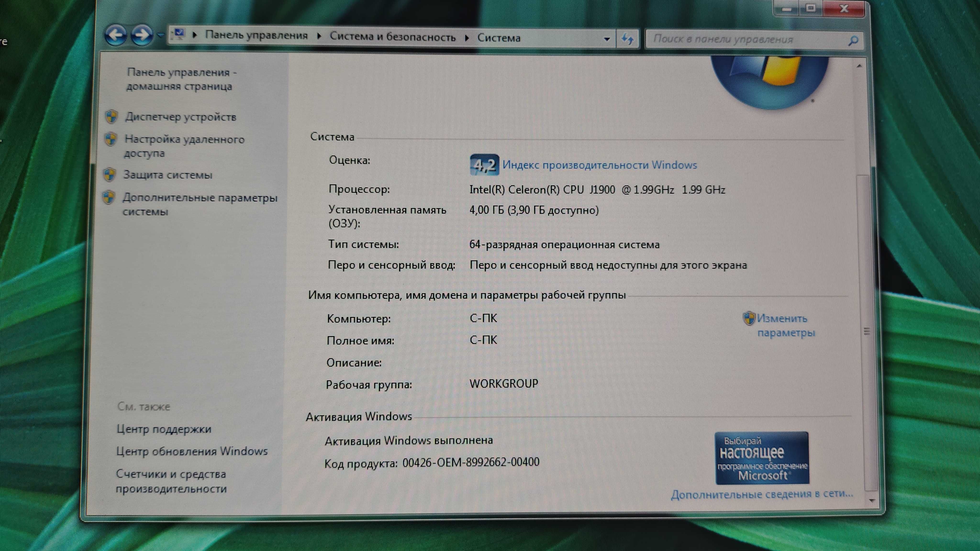
Task: Open 'Защита системы' link
Action: point(168,175)
